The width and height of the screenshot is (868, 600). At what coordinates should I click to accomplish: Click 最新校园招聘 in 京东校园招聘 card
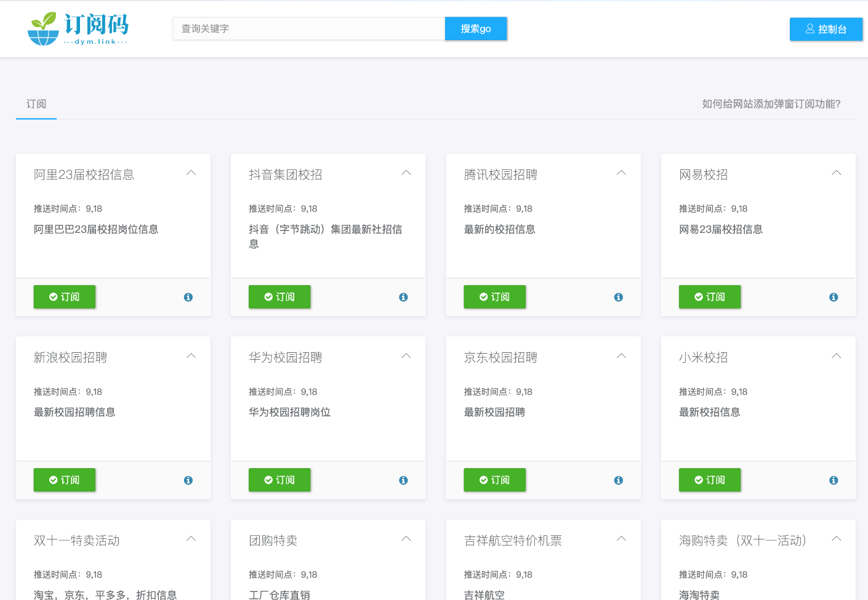[x=494, y=412]
